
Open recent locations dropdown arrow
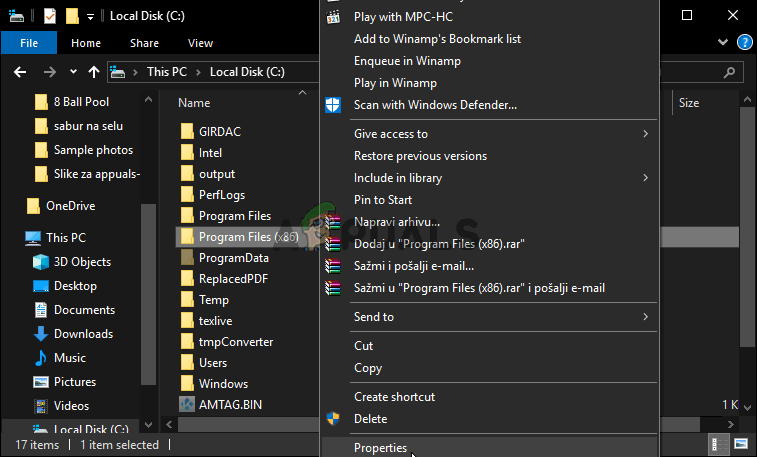[x=73, y=72]
